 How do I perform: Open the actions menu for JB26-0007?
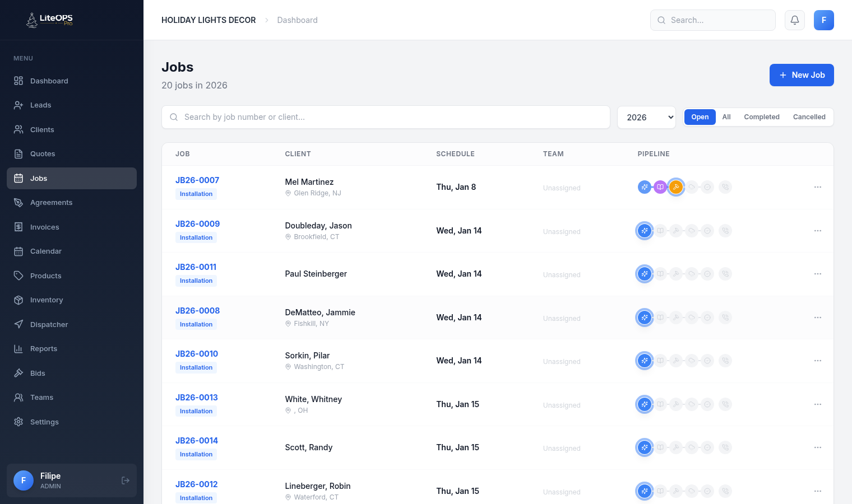pyautogui.click(x=818, y=187)
